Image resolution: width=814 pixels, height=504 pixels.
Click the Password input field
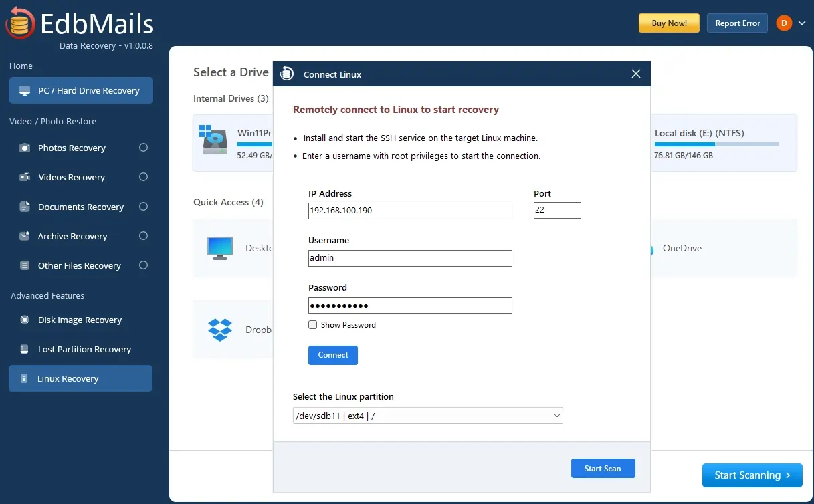pos(410,305)
